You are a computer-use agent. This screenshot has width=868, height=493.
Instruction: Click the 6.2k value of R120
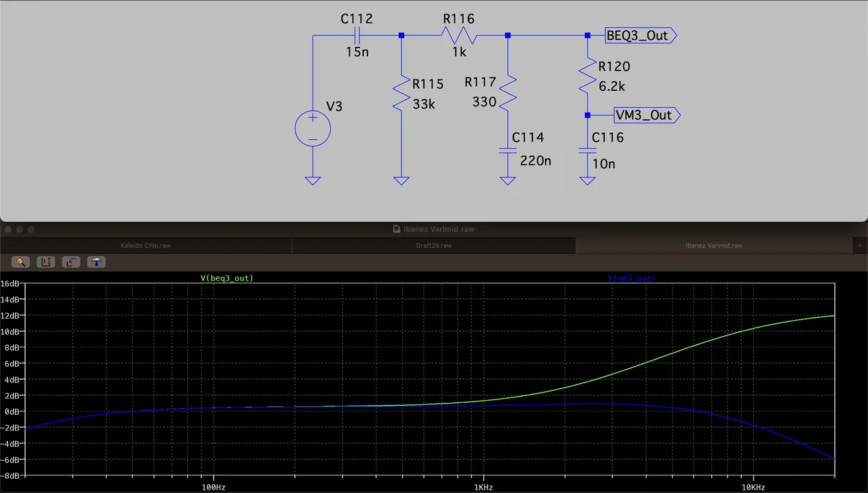[612, 87]
